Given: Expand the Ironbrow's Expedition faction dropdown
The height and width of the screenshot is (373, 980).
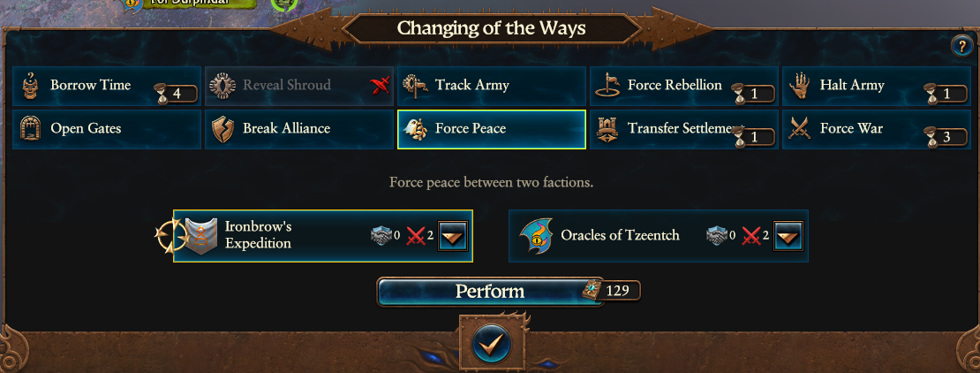Looking at the screenshot, I should [x=452, y=236].
